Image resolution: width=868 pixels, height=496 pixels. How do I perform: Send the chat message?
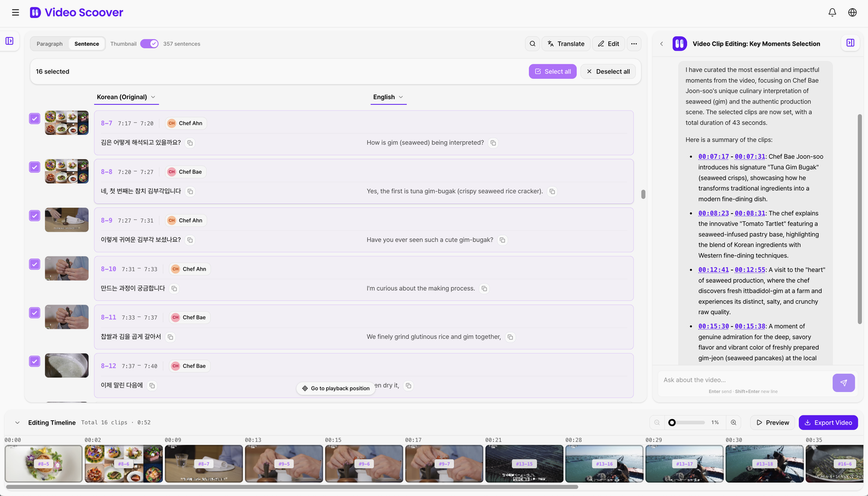click(843, 383)
